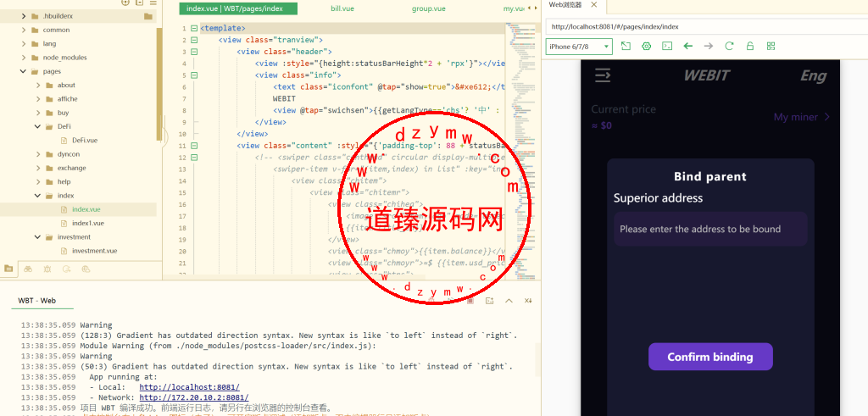
Task: Expand the about folder
Action: pos(37,86)
